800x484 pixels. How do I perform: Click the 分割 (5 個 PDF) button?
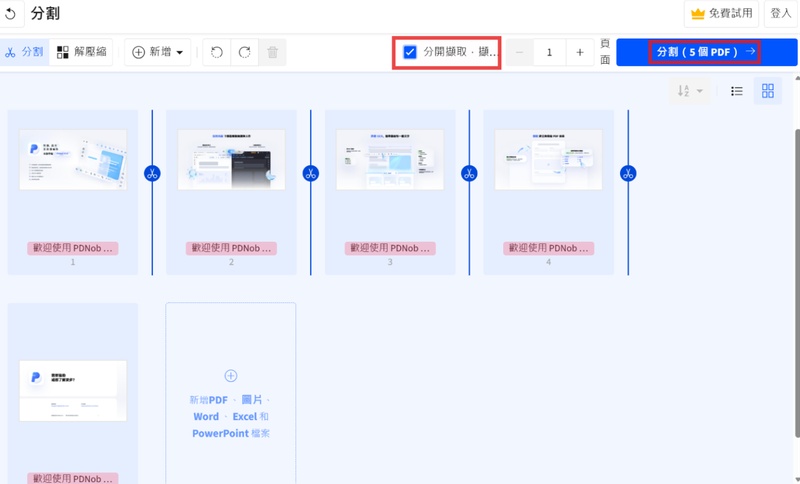707,52
